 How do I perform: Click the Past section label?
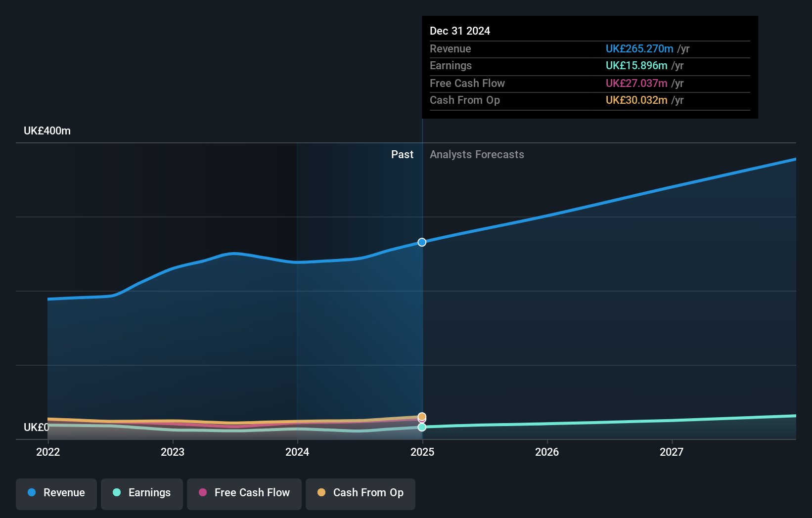pyautogui.click(x=402, y=155)
